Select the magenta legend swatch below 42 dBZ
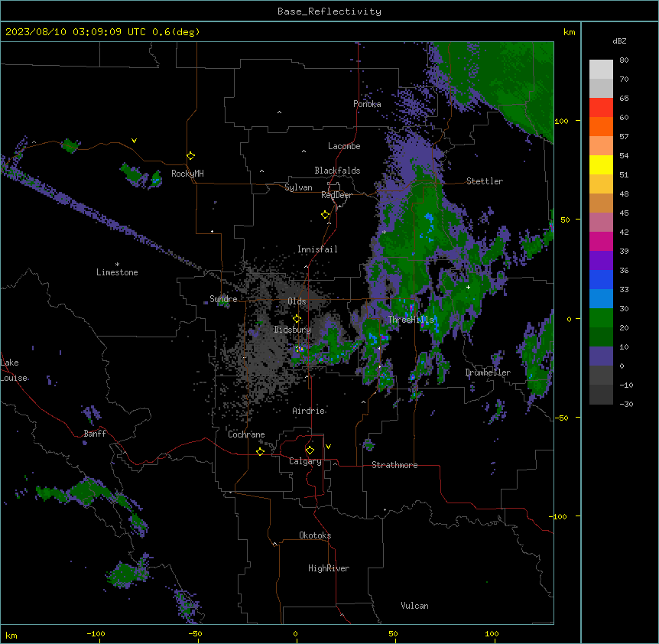659x644 pixels. click(601, 241)
